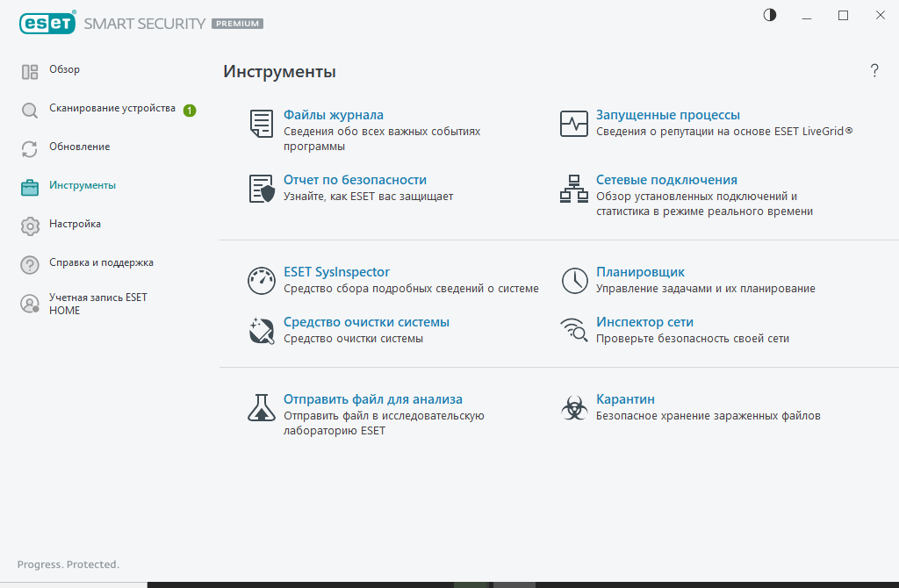The height and width of the screenshot is (588, 899).
Task: Open the Отчет по безопасности link
Action: pyautogui.click(x=355, y=180)
